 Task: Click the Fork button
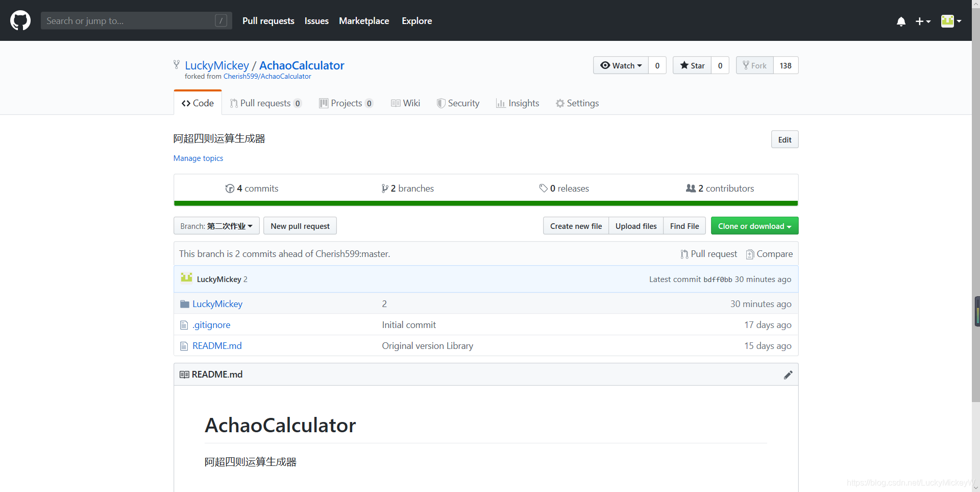(x=755, y=65)
